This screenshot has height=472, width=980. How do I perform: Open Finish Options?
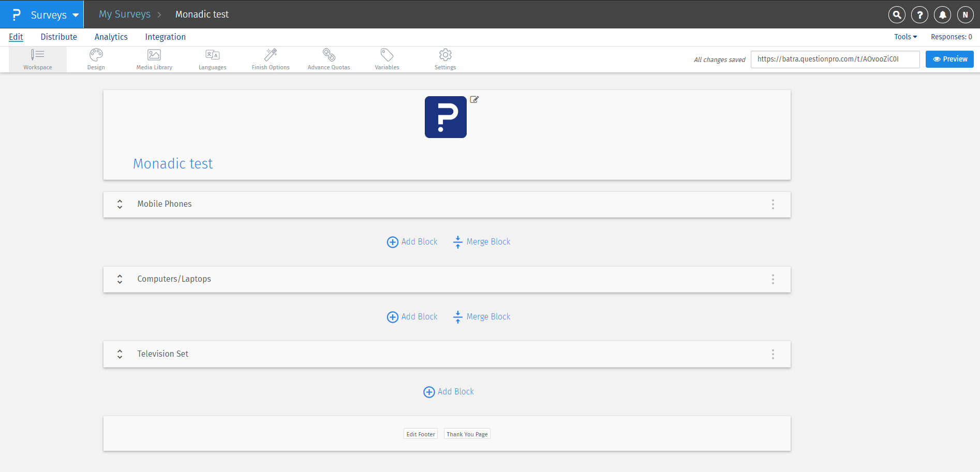(x=270, y=58)
